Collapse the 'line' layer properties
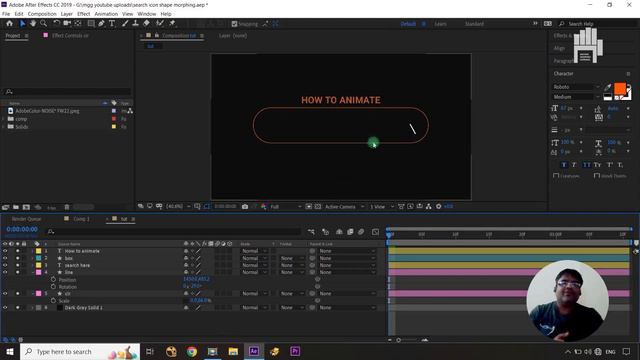640x360 pixels. click(32, 272)
